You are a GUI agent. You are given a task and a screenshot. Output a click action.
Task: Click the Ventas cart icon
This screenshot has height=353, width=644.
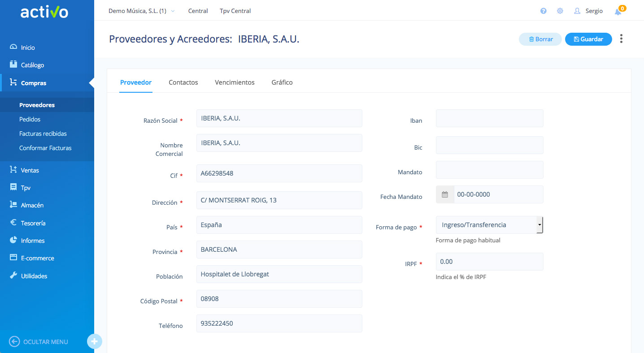tap(13, 170)
